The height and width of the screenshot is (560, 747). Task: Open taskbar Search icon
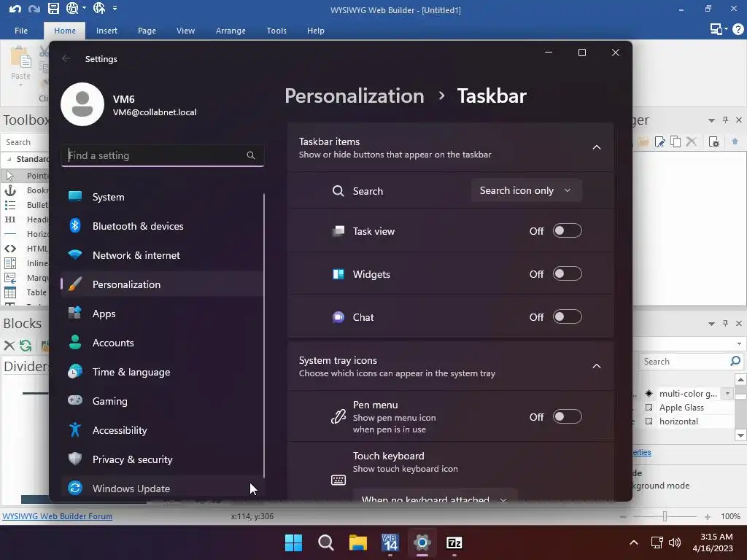point(326,542)
